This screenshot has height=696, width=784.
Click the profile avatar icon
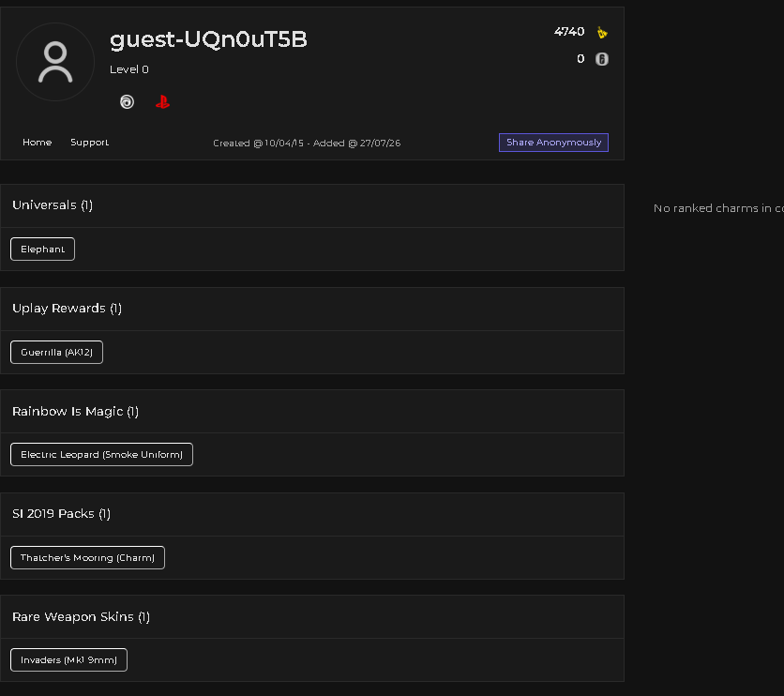point(55,62)
